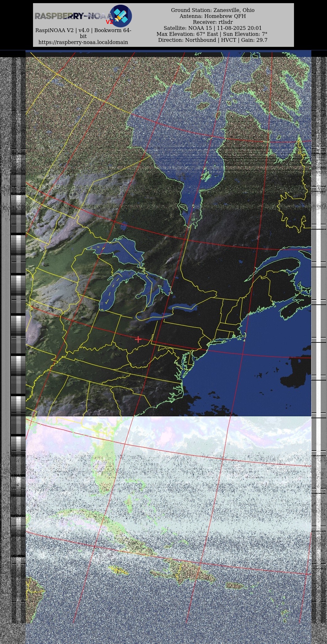Click the island of Jamaica
327x644 pixels.
(x=119, y=570)
